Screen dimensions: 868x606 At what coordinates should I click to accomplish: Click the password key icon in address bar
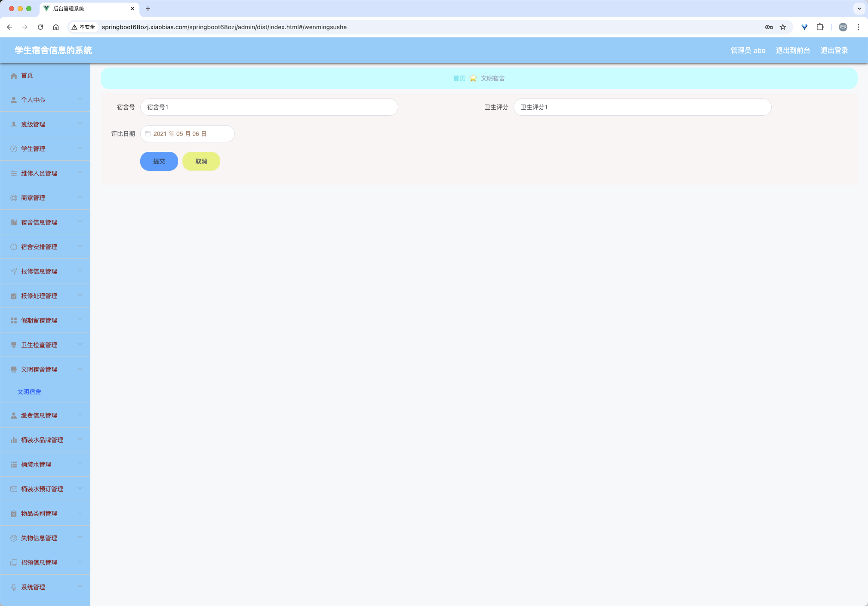[769, 27]
